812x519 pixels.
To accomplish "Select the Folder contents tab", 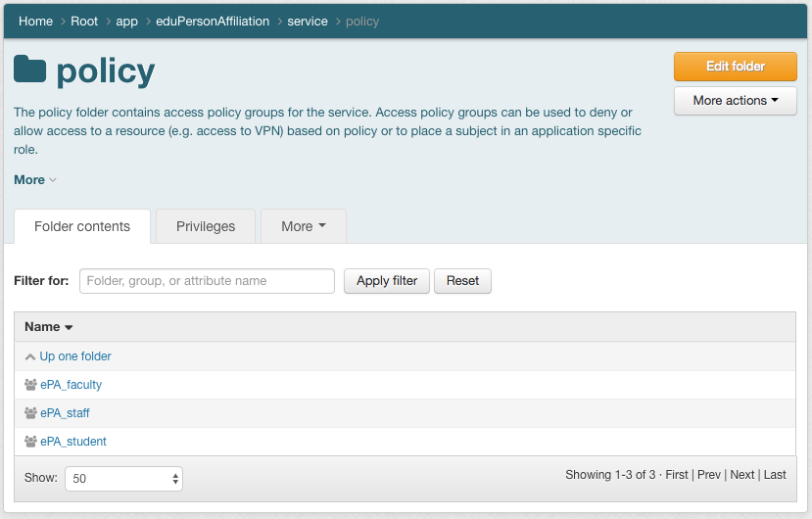I will click(82, 226).
